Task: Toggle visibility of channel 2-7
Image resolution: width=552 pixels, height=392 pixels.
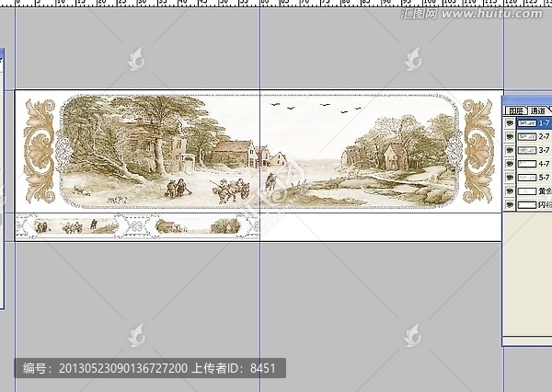Action: click(510, 137)
